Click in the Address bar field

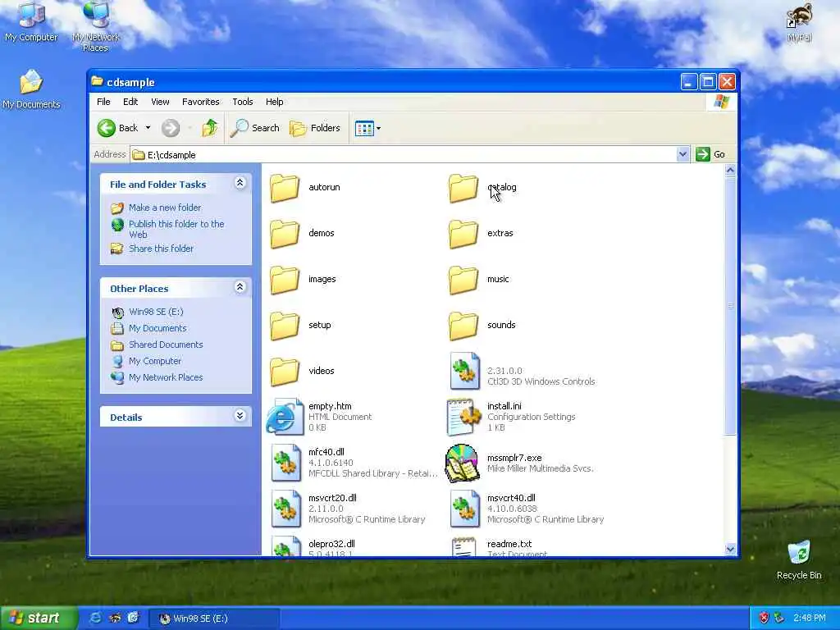tap(404, 154)
